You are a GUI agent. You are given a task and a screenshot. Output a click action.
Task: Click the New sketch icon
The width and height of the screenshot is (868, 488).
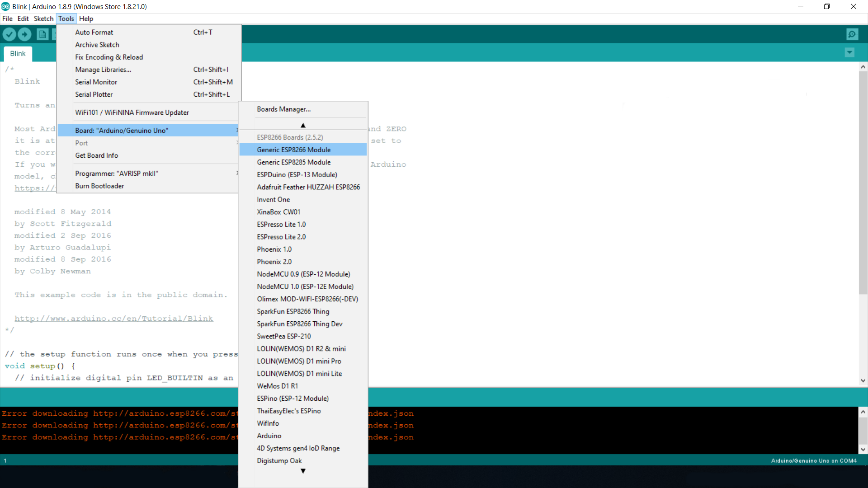42,34
